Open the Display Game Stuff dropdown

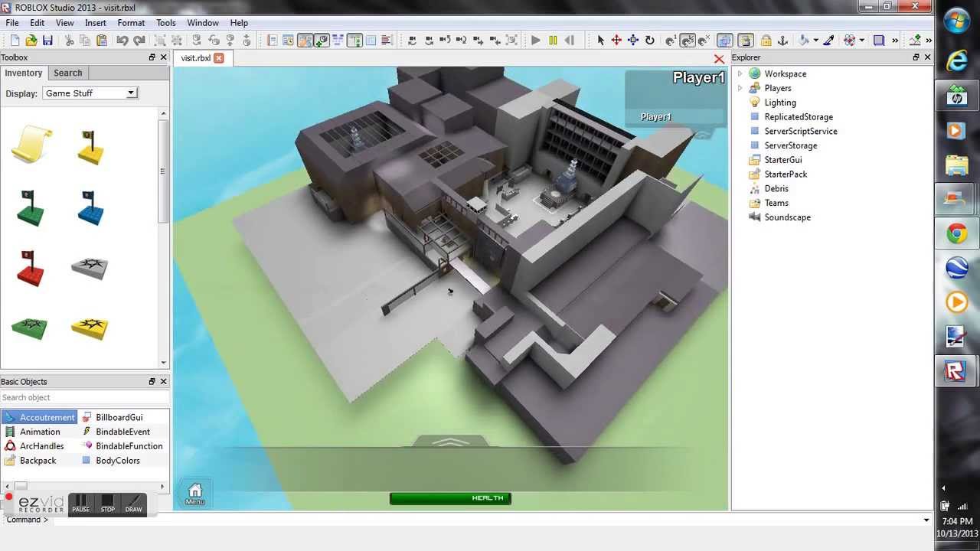pos(90,93)
